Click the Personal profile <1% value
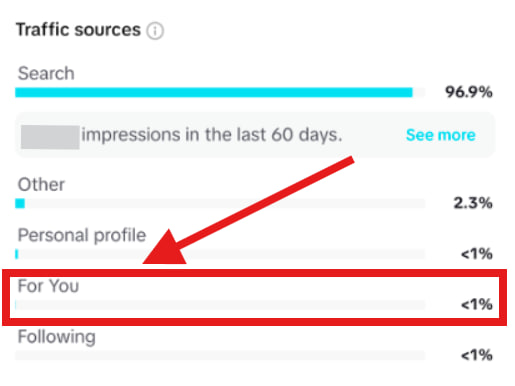This screenshot has width=515, height=386. 477,254
